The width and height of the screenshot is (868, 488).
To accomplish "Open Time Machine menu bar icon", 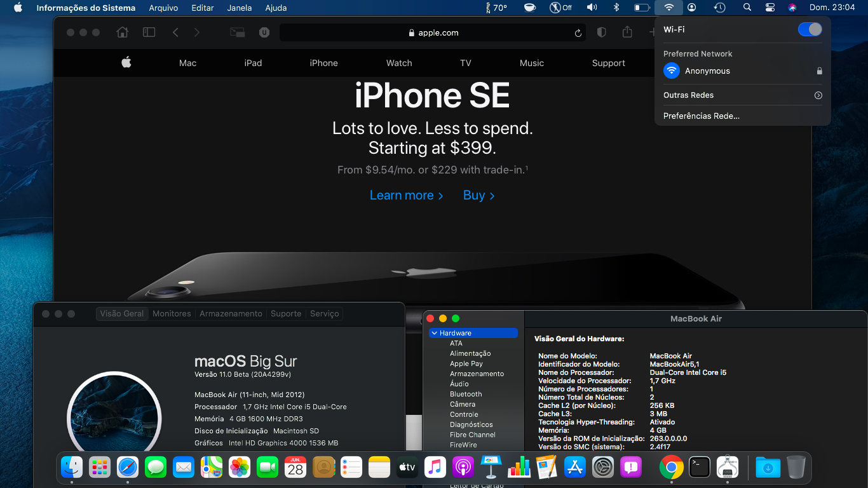I will click(x=719, y=8).
